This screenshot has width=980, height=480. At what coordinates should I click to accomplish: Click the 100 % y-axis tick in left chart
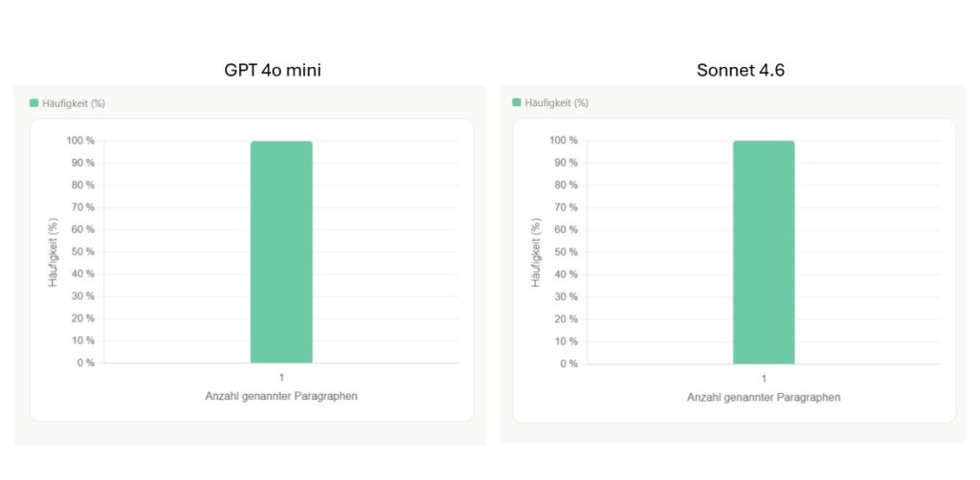pyautogui.click(x=80, y=142)
